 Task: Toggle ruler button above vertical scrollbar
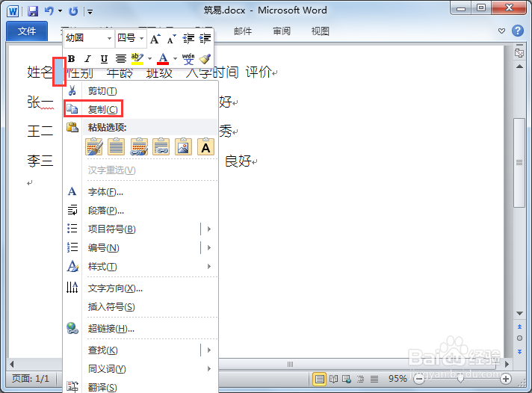(519, 52)
